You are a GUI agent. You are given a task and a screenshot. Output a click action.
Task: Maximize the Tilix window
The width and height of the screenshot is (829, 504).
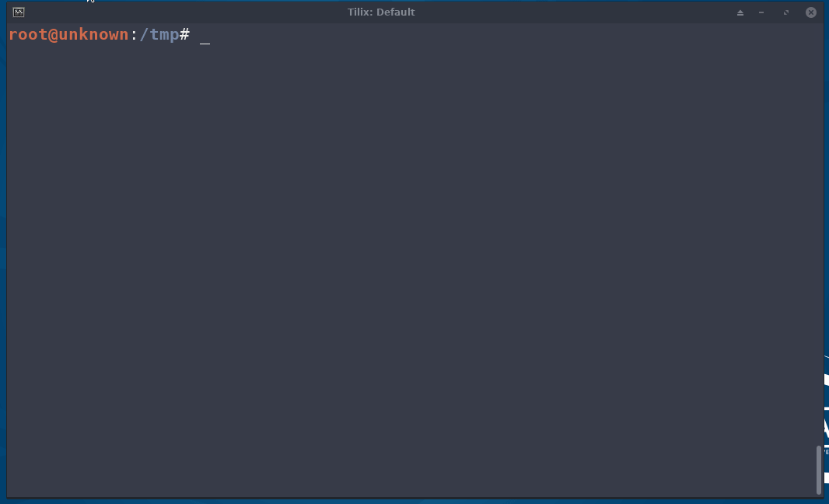786,12
